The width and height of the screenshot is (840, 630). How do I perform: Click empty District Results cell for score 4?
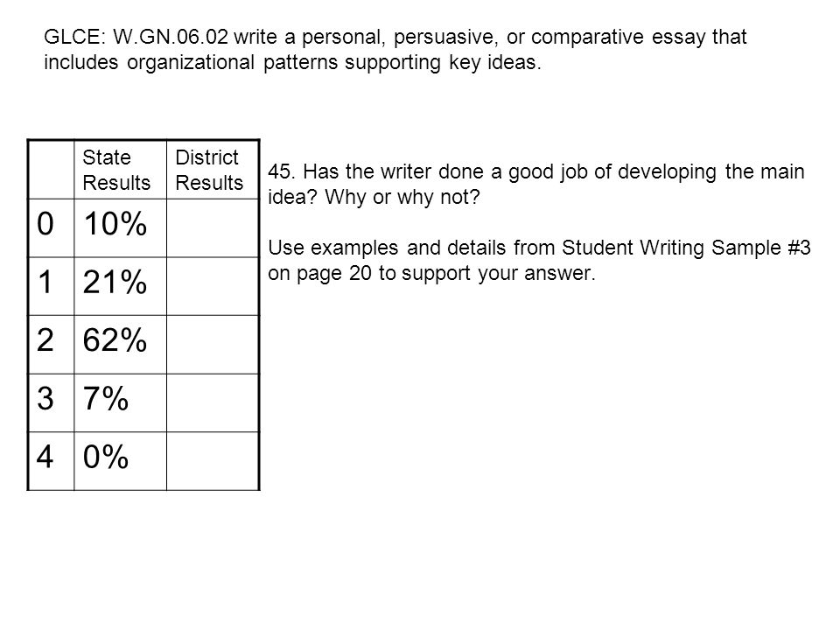(x=213, y=461)
